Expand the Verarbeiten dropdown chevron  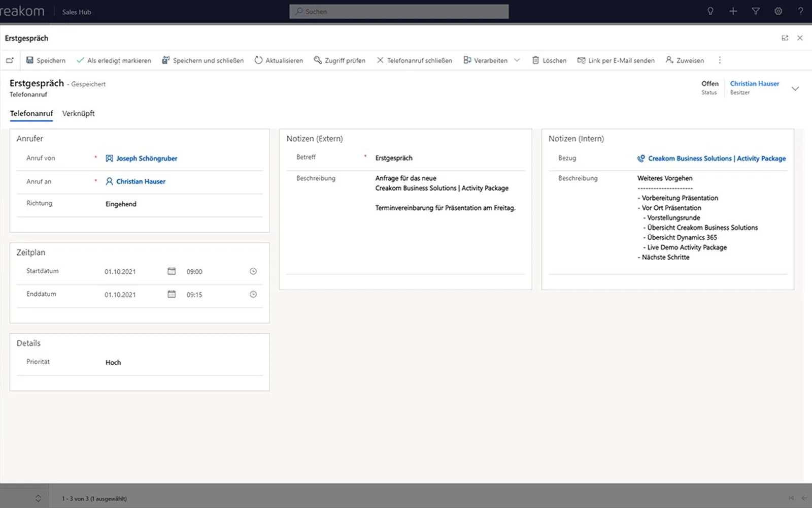click(x=517, y=60)
